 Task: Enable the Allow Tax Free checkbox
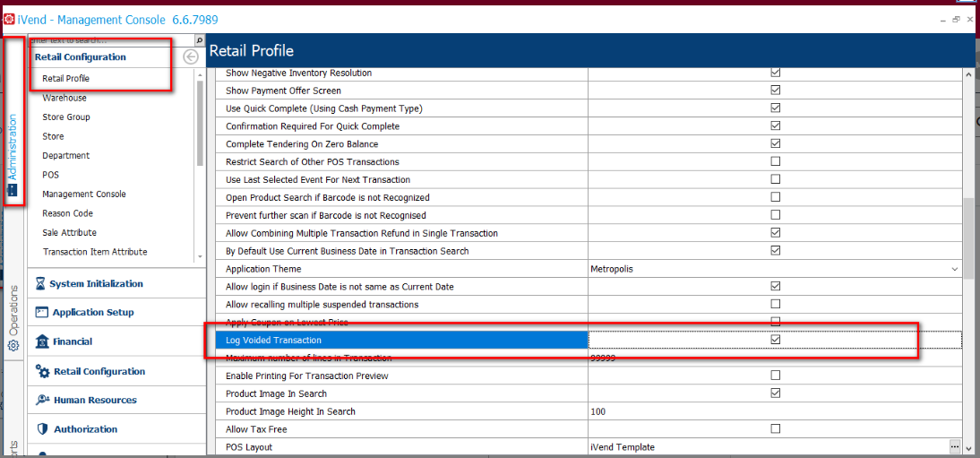(x=776, y=428)
